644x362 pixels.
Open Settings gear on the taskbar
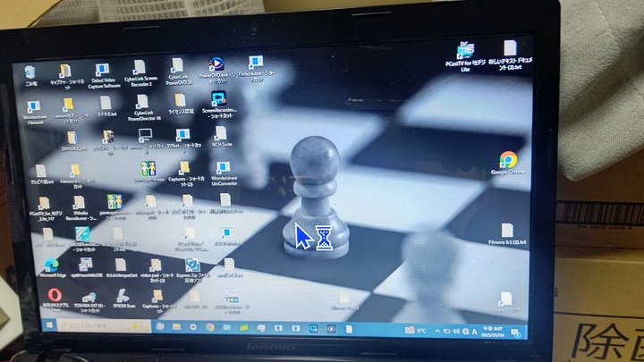click(193, 327)
